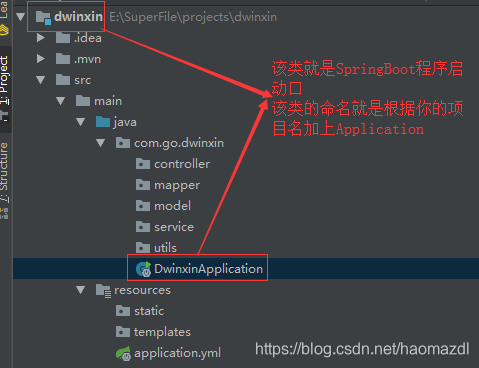Expand the .idea folder arrow

[41, 38]
